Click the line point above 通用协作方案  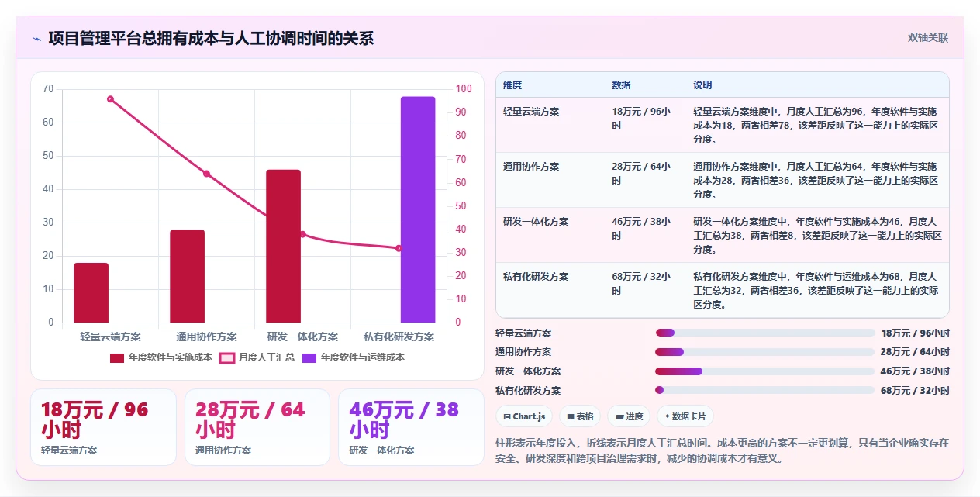[206, 174]
